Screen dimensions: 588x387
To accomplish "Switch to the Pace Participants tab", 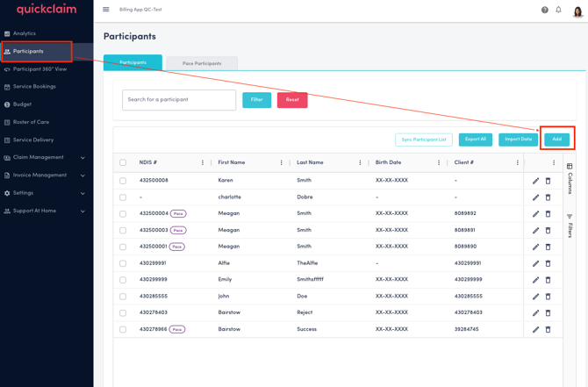I will click(x=202, y=63).
